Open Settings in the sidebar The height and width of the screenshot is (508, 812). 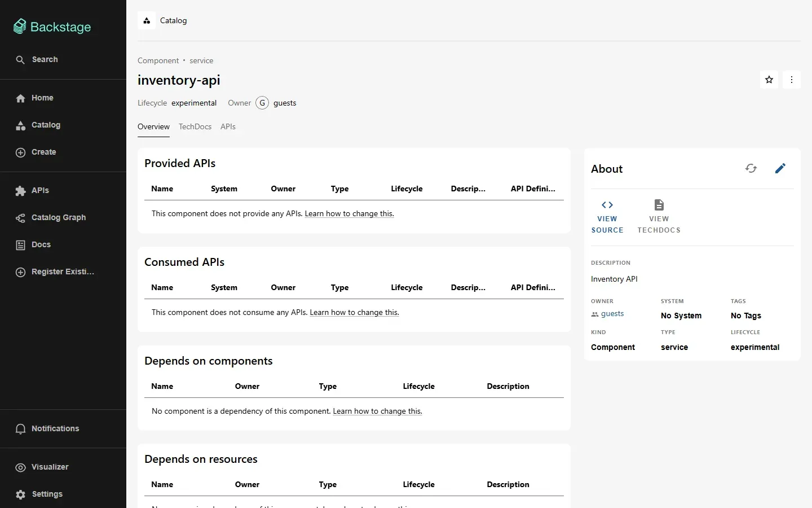click(63, 494)
